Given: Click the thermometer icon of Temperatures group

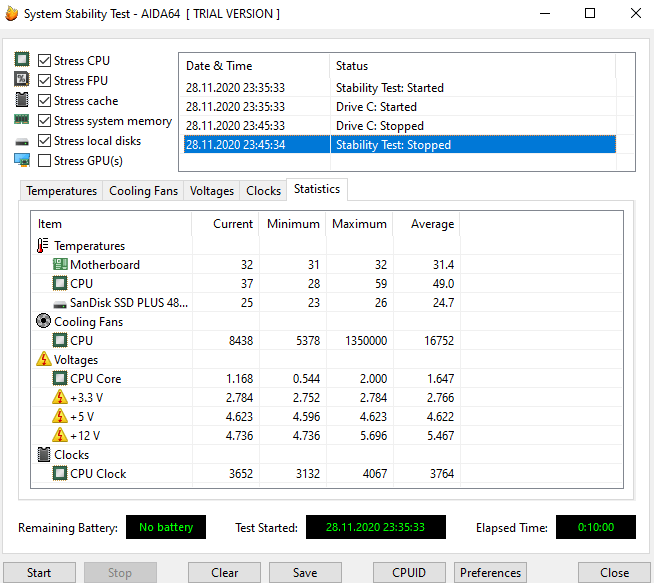Looking at the screenshot, I should click(42, 246).
